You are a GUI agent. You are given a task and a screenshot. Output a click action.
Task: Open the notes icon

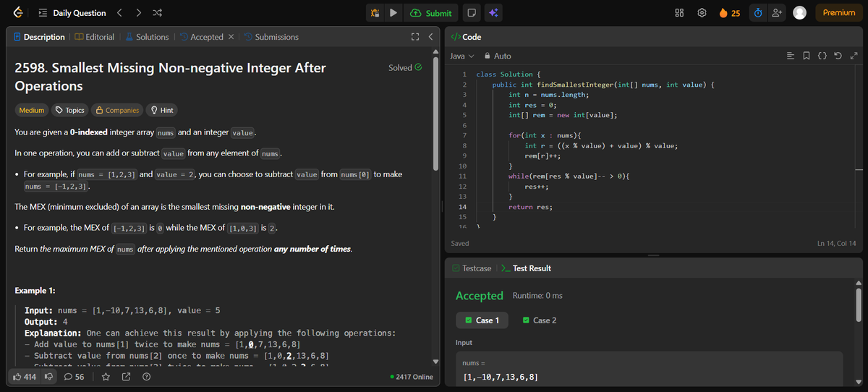click(x=472, y=13)
